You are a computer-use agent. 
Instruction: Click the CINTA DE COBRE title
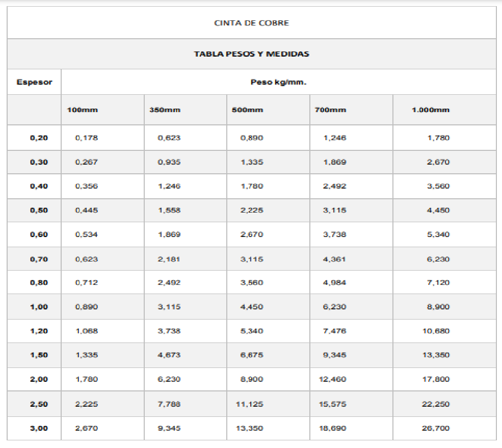pyautogui.click(x=251, y=23)
